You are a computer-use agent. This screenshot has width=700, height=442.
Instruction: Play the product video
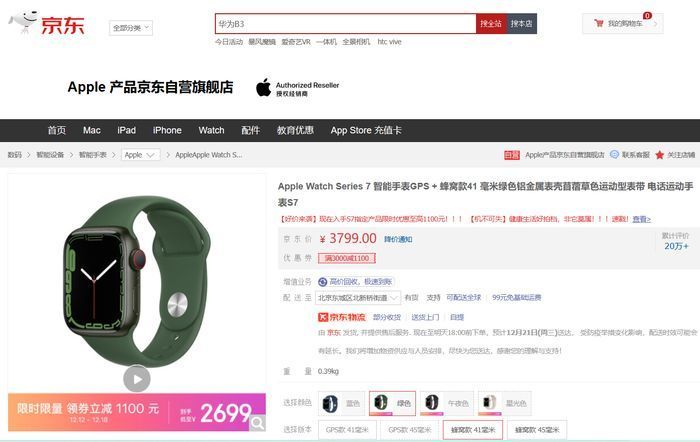click(x=137, y=379)
